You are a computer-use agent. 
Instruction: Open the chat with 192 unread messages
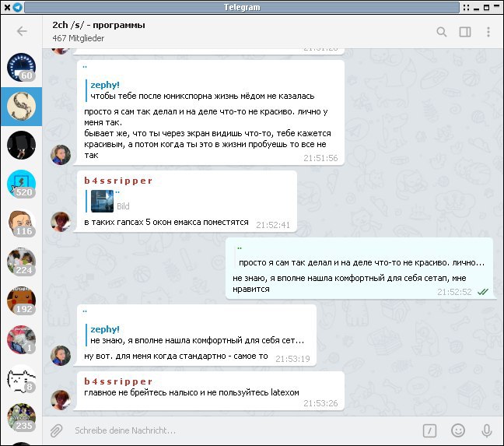[x=21, y=300]
